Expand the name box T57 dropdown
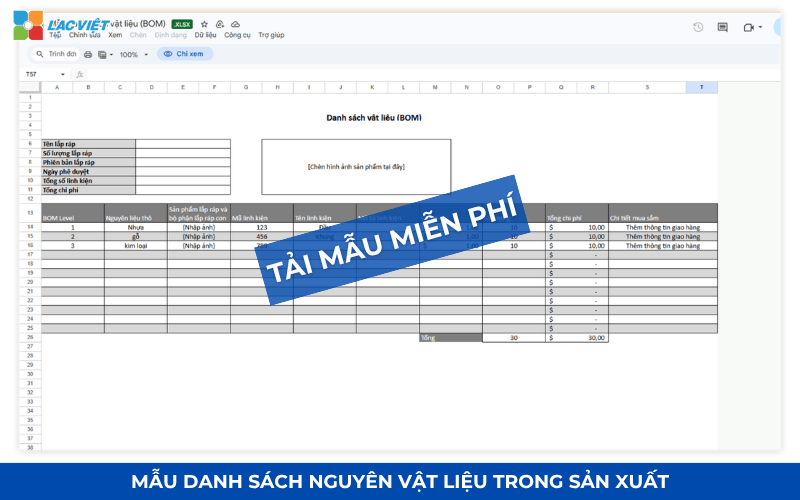The width and height of the screenshot is (800, 500). pos(63,74)
